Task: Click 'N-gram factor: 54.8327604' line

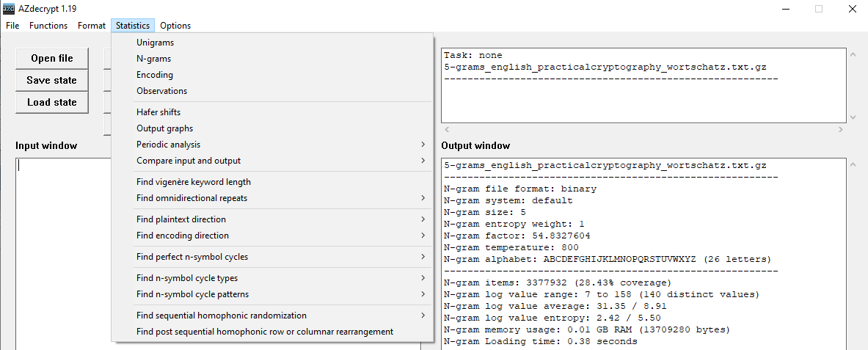Action: point(517,236)
